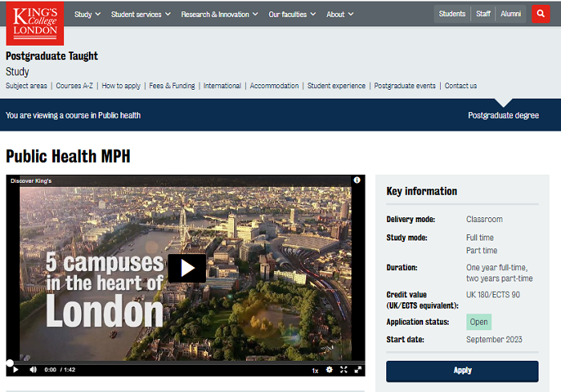Screen dimensions: 561x392
Task: Go to Courses A-Z
Action: point(75,86)
